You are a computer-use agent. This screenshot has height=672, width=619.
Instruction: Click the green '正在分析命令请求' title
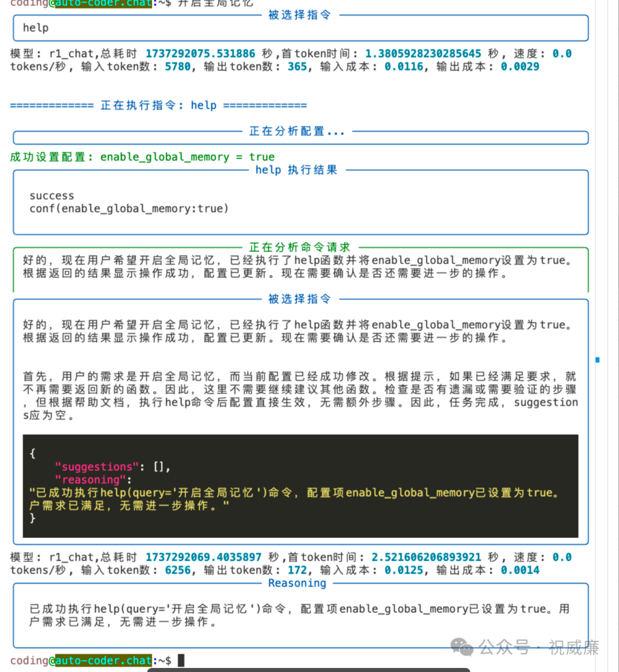coord(300,247)
